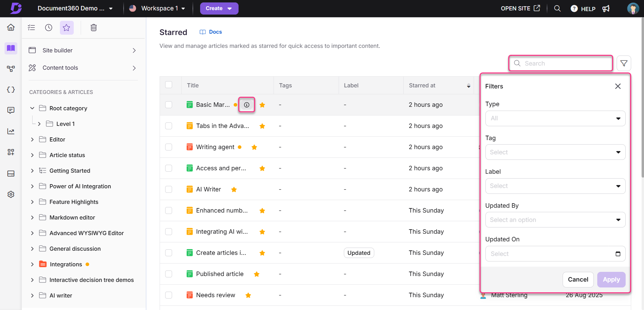The width and height of the screenshot is (644, 310).
Task: Select the Markdown editor category
Action: pos(72,217)
